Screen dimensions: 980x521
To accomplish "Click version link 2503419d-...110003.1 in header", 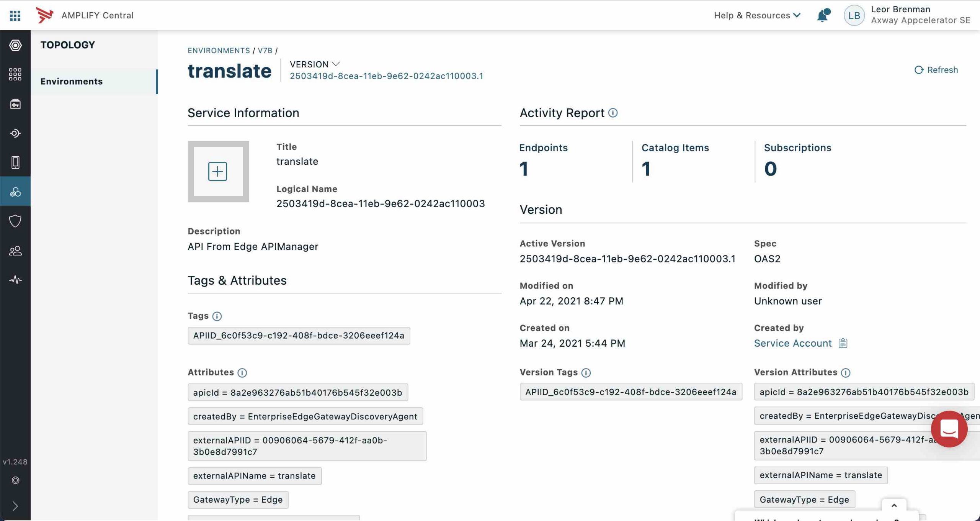I will pos(386,76).
